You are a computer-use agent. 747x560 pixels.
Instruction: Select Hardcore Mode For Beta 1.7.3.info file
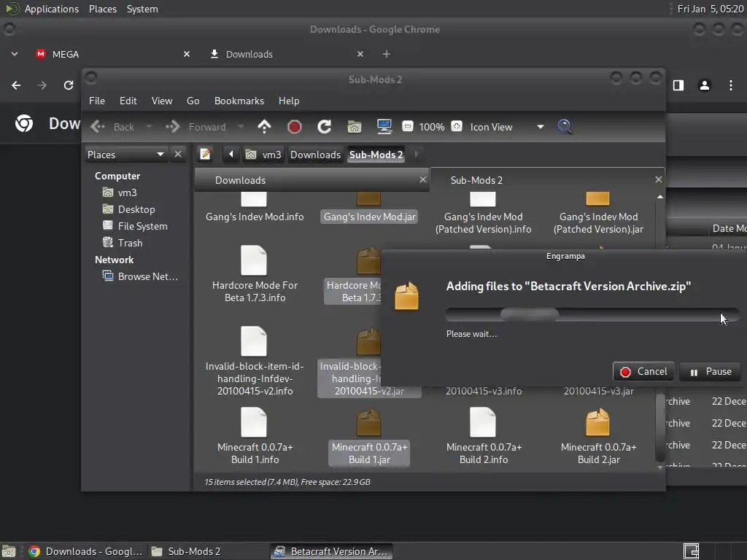[255, 274]
